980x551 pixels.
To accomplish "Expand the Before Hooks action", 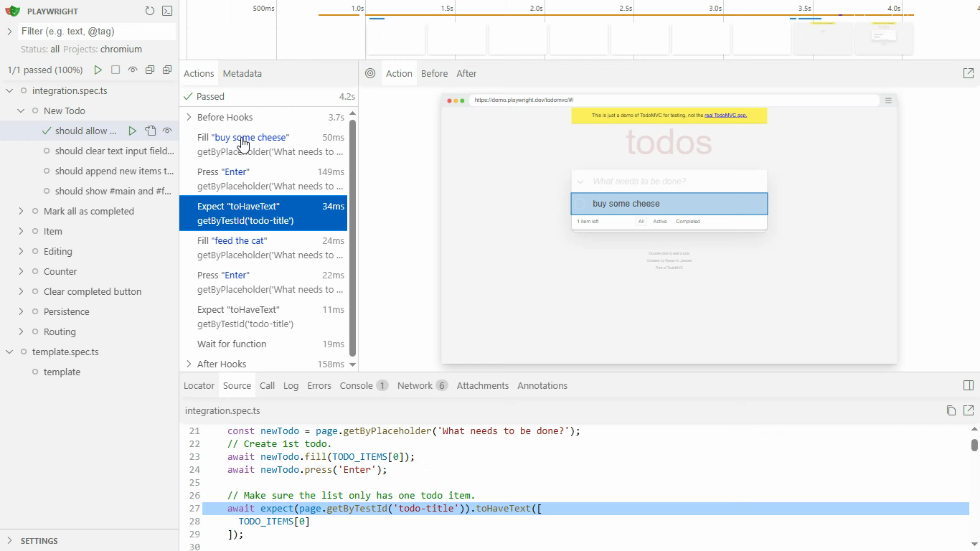I will click(x=189, y=117).
